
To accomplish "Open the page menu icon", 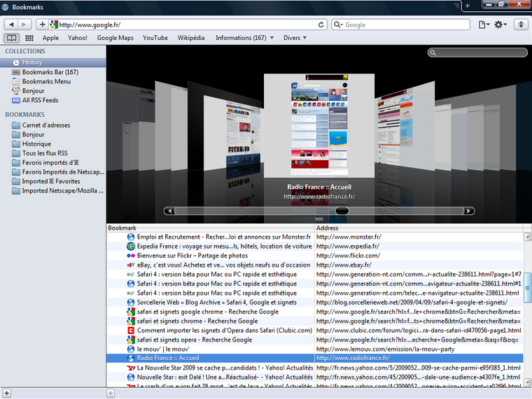I will [484, 24].
